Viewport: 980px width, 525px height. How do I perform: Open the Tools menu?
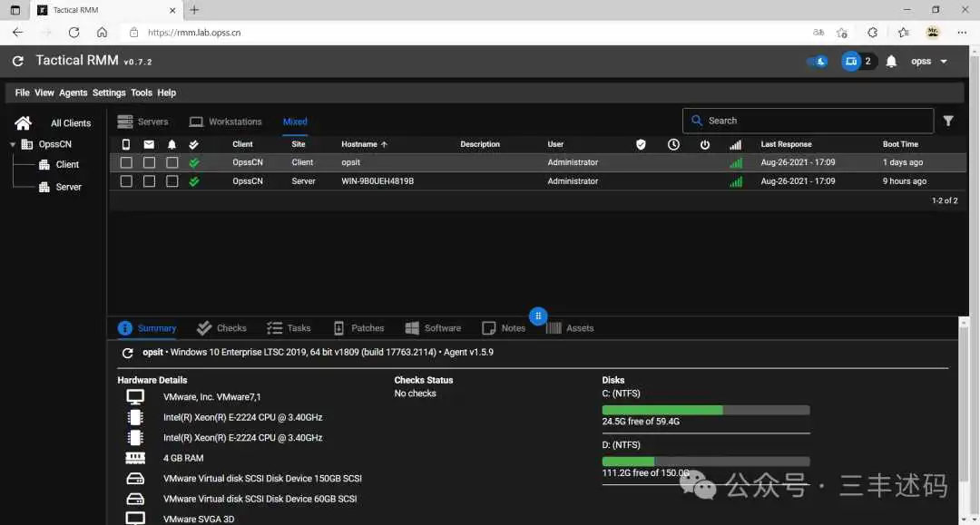tap(142, 92)
